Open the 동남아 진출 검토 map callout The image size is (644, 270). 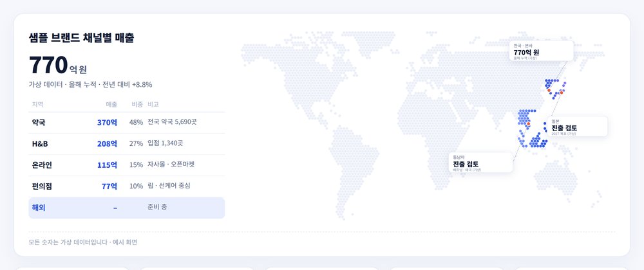pyautogui.click(x=480, y=163)
